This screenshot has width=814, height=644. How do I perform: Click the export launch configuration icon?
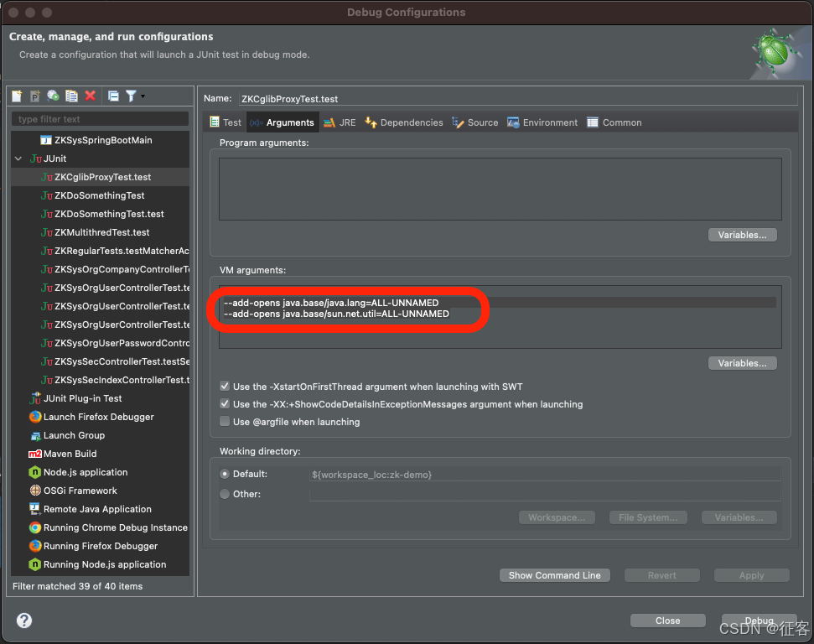[53, 96]
